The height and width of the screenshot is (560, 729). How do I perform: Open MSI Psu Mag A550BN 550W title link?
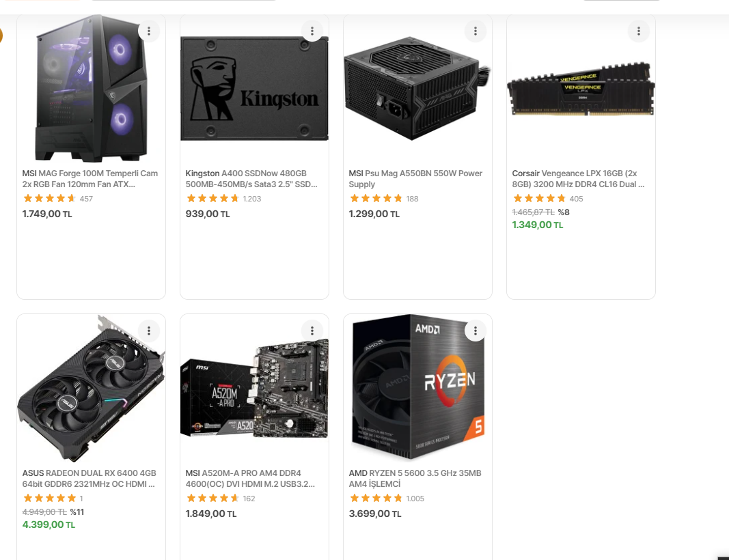pyautogui.click(x=415, y=179)
